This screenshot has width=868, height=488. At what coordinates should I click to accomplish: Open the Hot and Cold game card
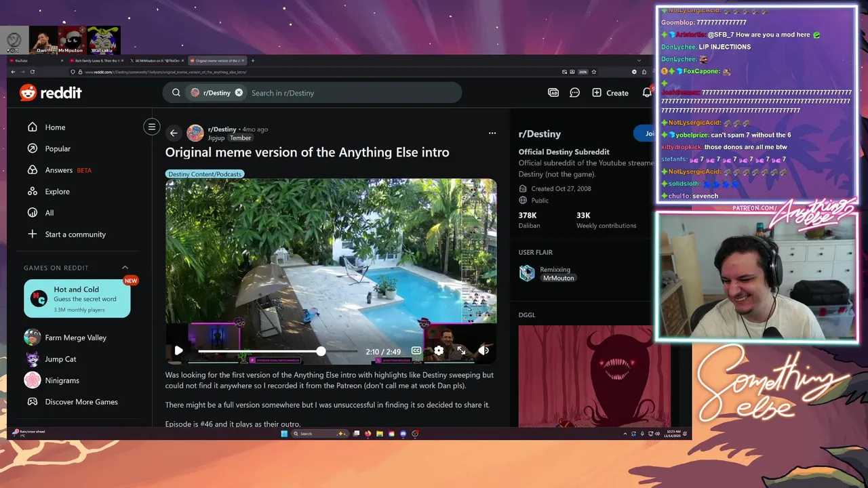click(x=77, y=298)
